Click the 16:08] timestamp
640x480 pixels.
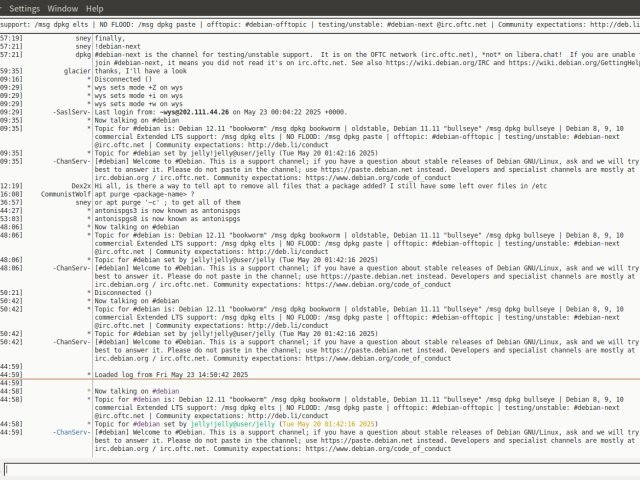click(11, 194)
